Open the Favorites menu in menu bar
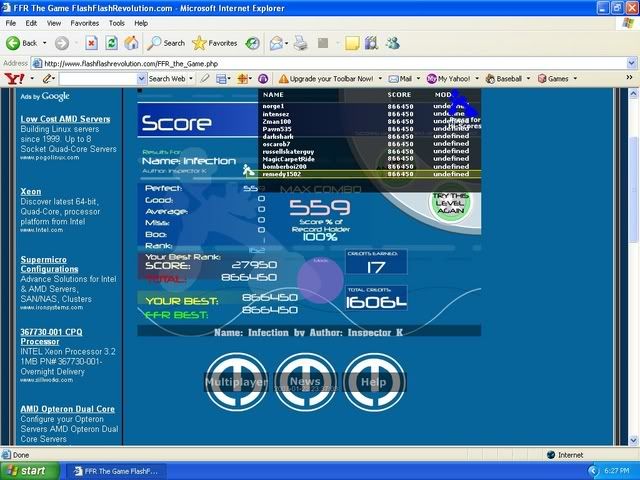This screenshot has width=640, height=480. tap(84, 22)
